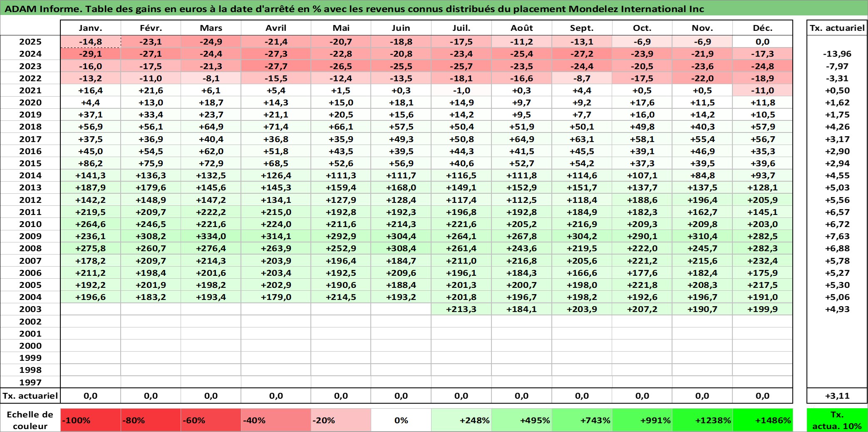Click the 2018 year row label

(x=30, y=127)
